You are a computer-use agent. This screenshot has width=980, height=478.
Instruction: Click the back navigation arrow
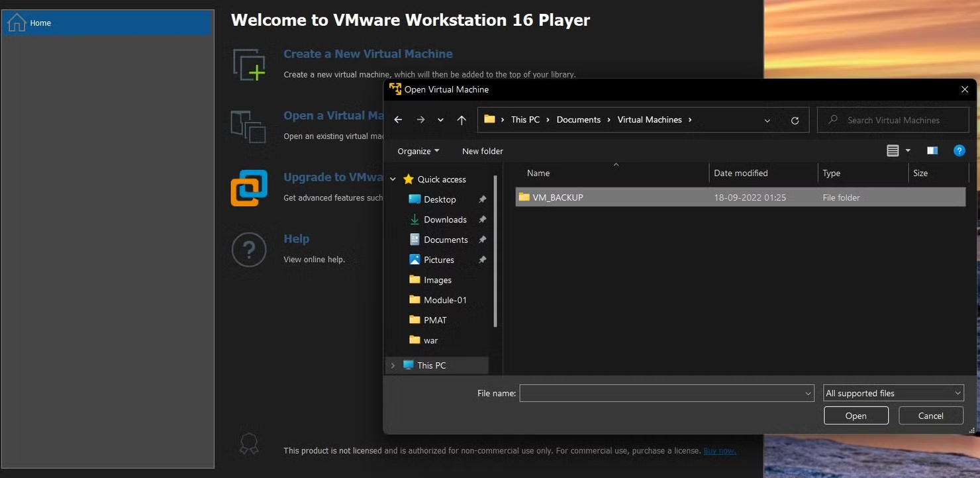click(398, 120)
